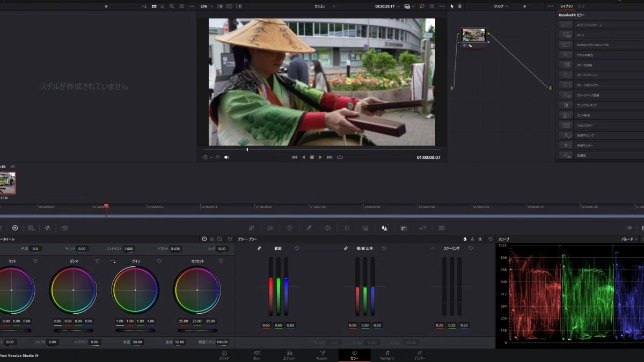The image size is (644, 362).
Task: Open the Media page
Action: [224, 356]
